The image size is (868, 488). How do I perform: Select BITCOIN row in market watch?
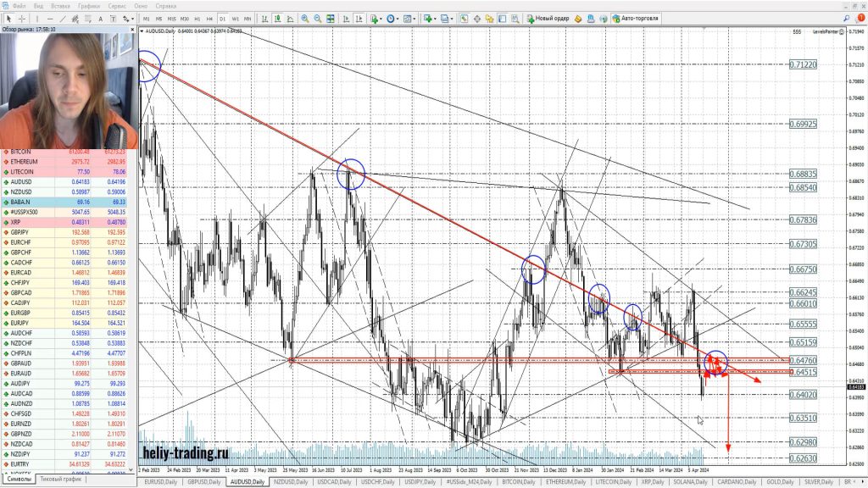click(x=25, y=152)
